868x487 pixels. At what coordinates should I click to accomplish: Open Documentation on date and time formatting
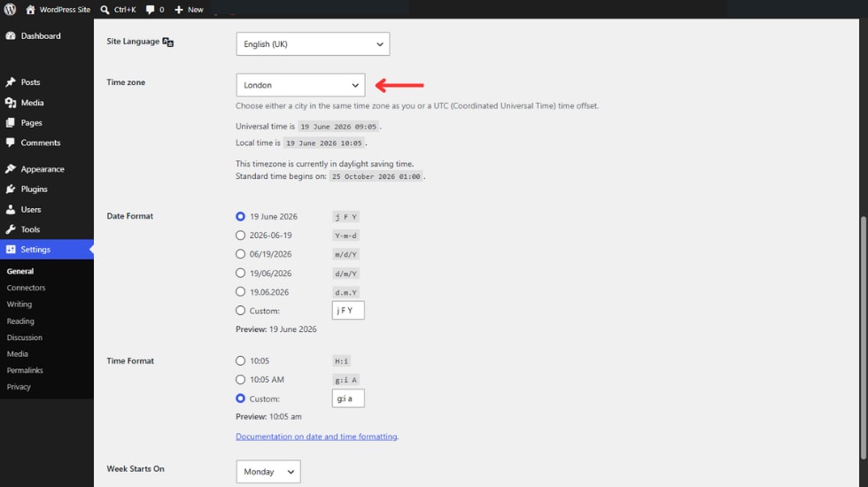(317, 437)
